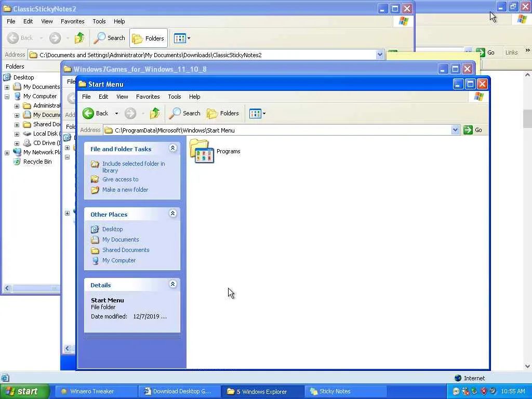Go to My Documents in Other Places
Screen dimensions: 532x399
coord(121,240)
